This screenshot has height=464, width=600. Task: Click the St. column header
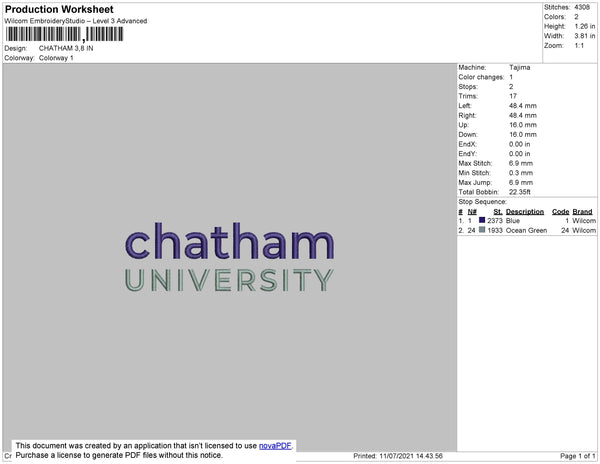click(x=498, y=212)
